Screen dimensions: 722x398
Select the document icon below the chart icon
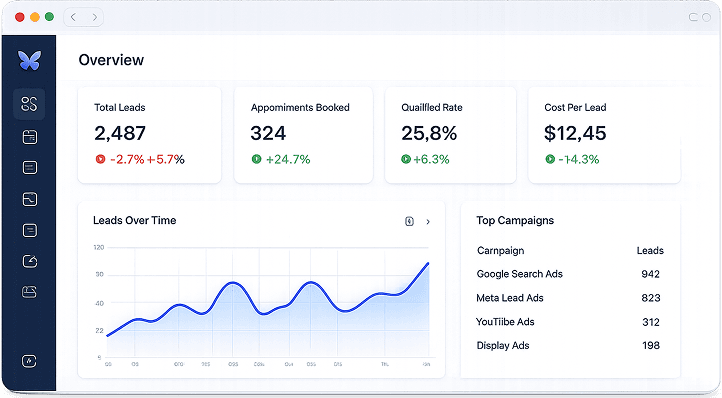(x=29, y=230)
